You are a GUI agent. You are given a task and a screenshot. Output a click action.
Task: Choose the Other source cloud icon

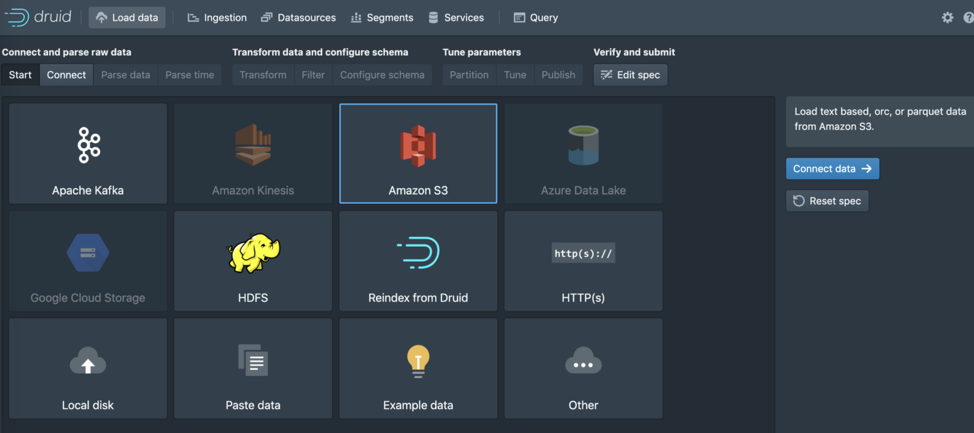[583, 360]
